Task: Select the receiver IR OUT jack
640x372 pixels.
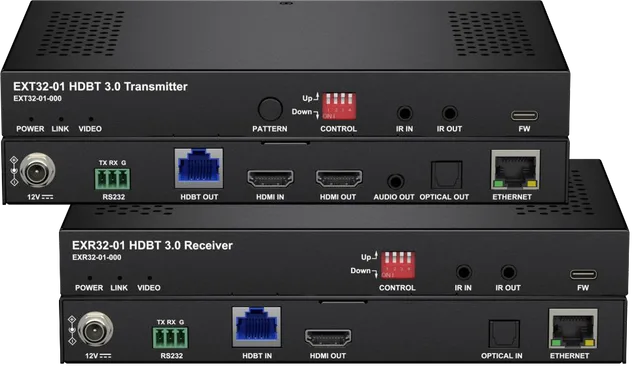Action: (x=508, y=272)
